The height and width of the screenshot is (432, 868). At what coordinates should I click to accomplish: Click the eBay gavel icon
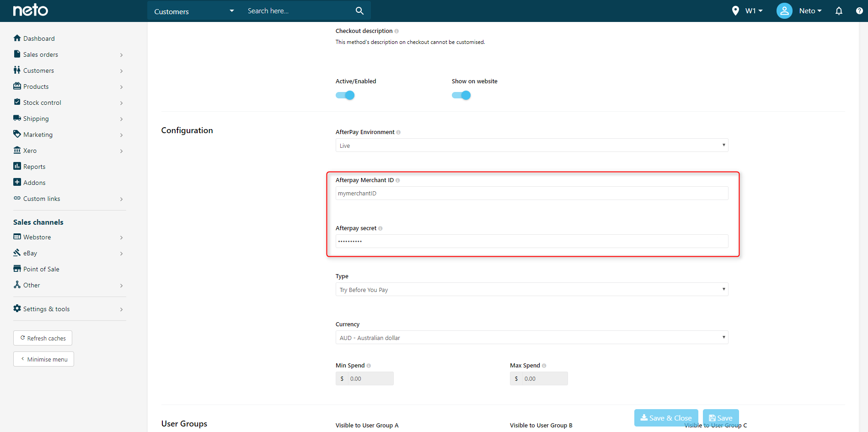pos(17,253)
